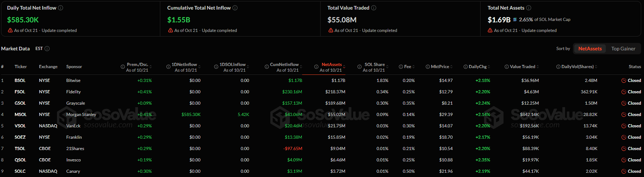
Task: Click the Solana icon beside 2.65% market cap
Action: [x=515, y=20]
